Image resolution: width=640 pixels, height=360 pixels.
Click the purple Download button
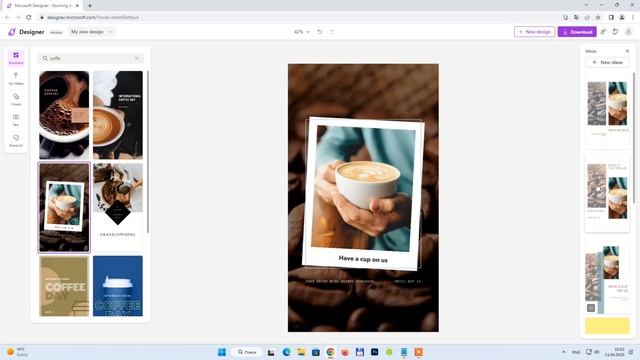(x=577, y=32)
